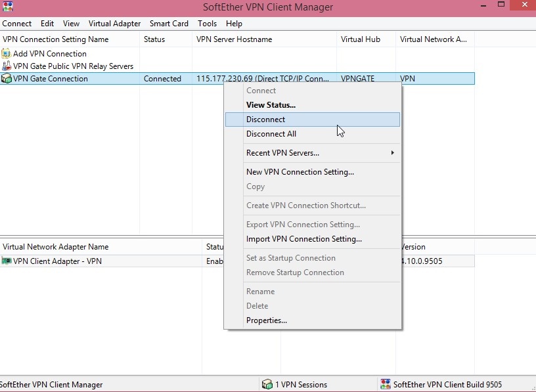536x392 pixels.
Task: Click the VPNGATE virtual hub cell
Action: click(357, 79)
